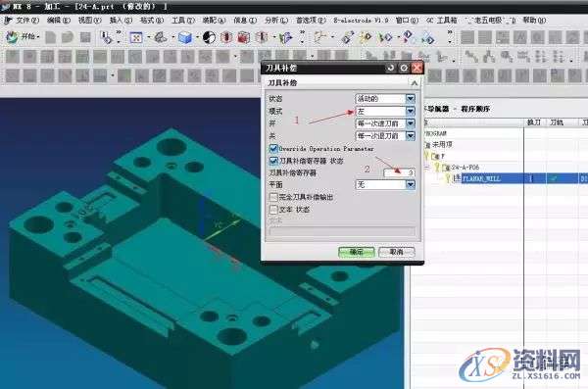
Task: Click the gear settings icon in dialog title
Action: (x=404, y=68)
